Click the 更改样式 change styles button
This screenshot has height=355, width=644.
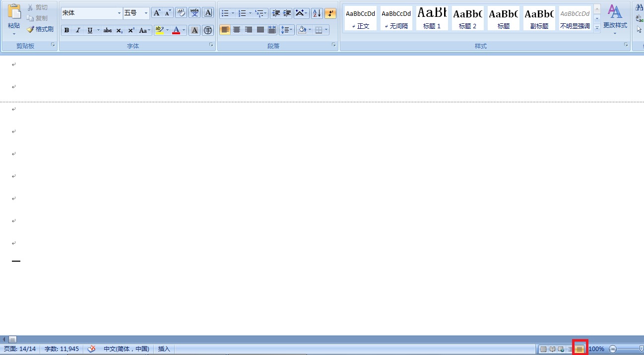pos(615,20)
